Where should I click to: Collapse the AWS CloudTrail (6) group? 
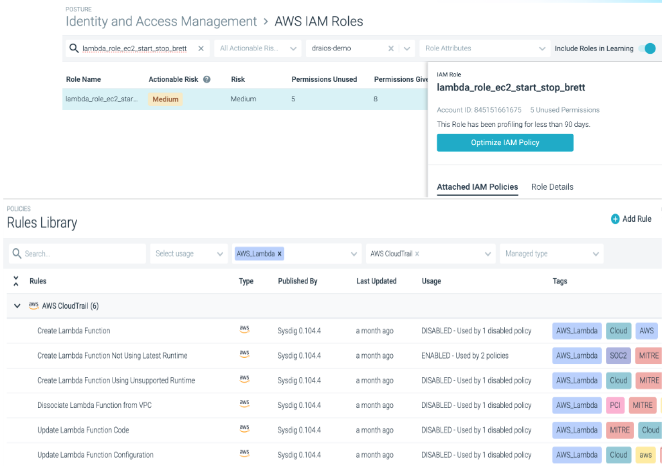tap(17, 306)
